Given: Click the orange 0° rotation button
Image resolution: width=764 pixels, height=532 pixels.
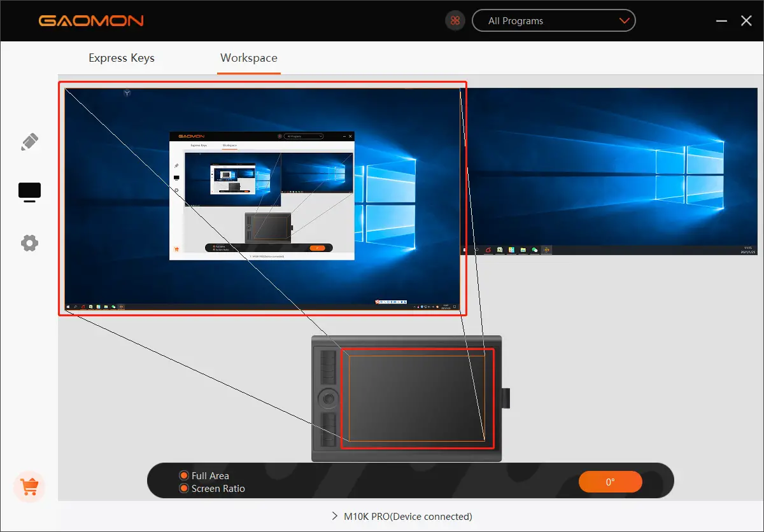Looking at the screenshot, I should (x=610, y=482).
